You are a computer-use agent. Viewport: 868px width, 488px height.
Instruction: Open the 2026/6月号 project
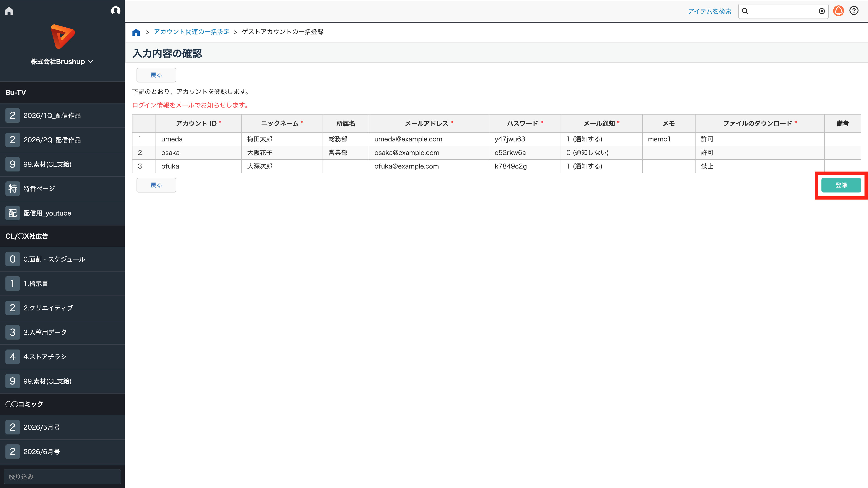[x=62, y=452]
